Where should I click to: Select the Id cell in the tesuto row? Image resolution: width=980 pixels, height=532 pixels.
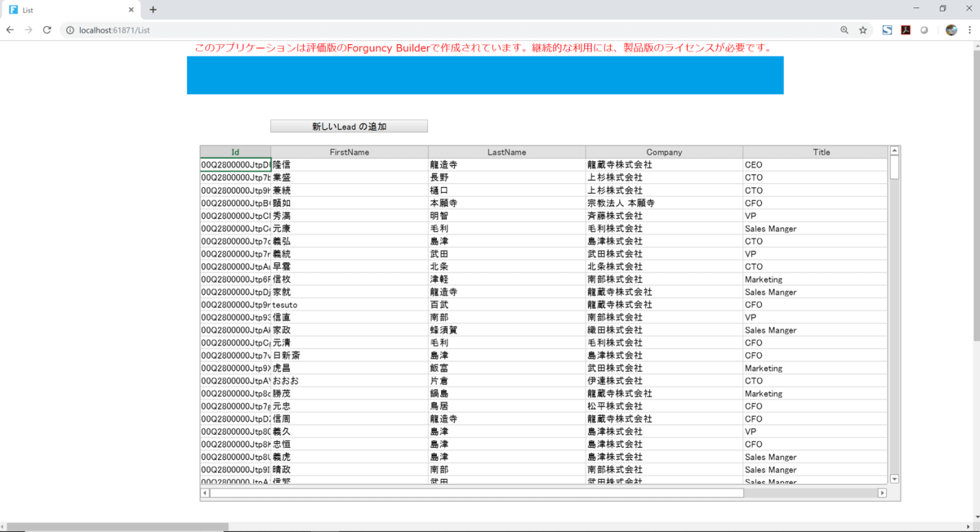pyautogui.click(x=235, y=305)
